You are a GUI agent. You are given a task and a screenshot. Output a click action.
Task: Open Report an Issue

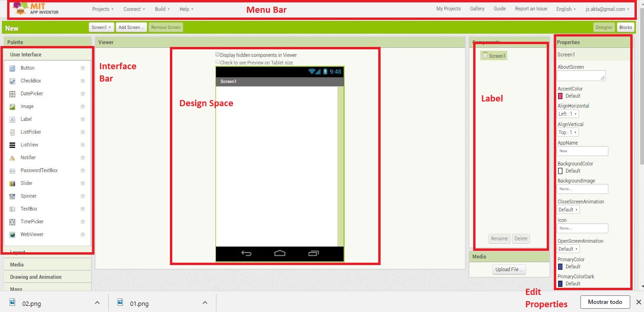coord(531,9)
